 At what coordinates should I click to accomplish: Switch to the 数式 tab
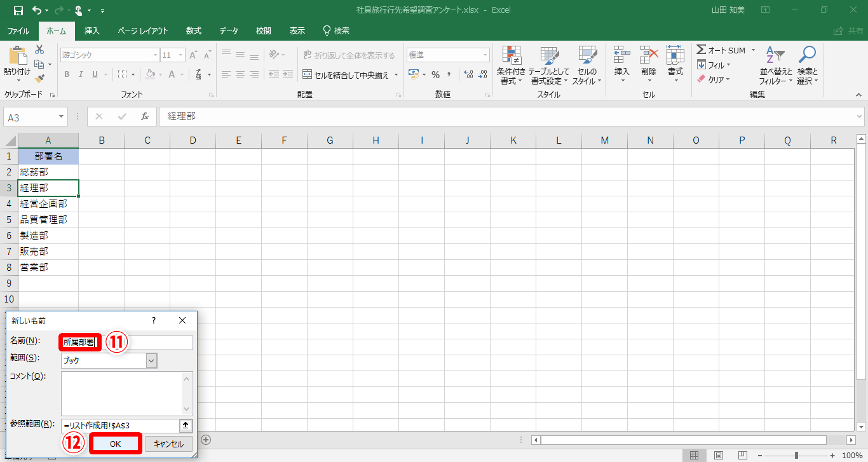click(x=194, y=31)
